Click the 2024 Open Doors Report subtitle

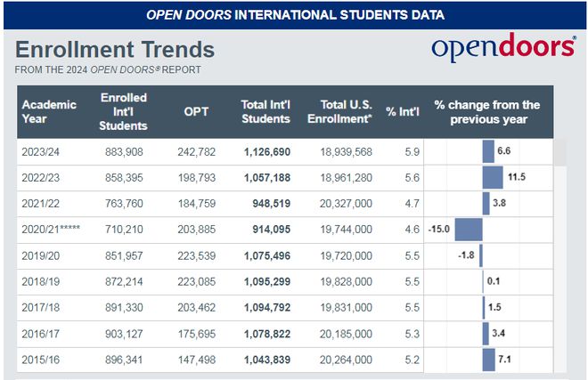coord(108,69)
